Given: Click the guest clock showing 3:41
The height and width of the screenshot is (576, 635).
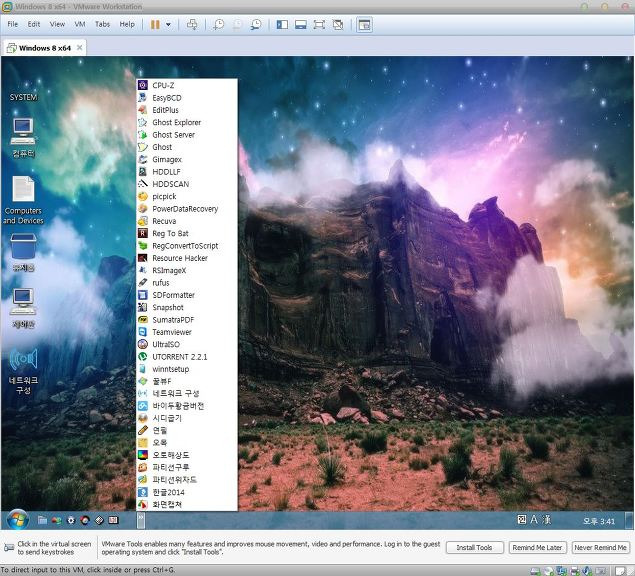Looking at the screenshot, I should (x=599, y=521).
